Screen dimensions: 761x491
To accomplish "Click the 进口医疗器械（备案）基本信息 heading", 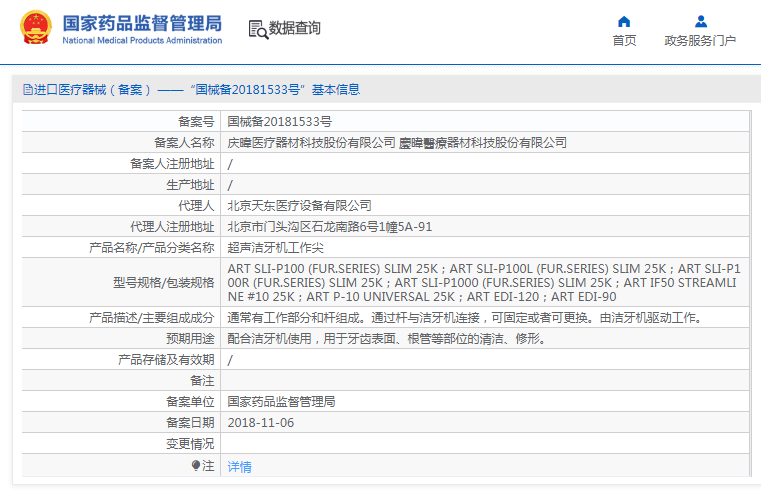I will click(x=192, y=89).
